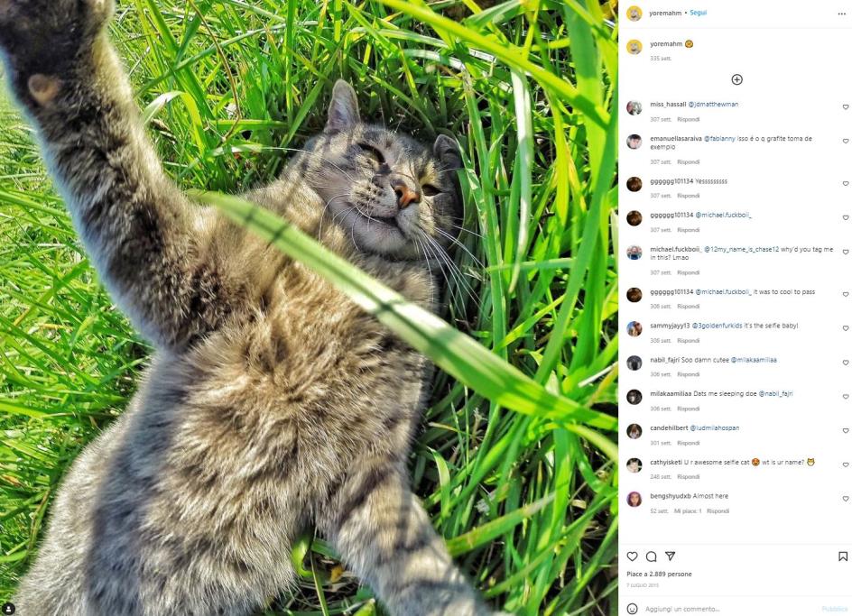The image size is (852, 616).
Task: Like bengshyudxb's Almost here comment
Action: [x=846, y=499]
